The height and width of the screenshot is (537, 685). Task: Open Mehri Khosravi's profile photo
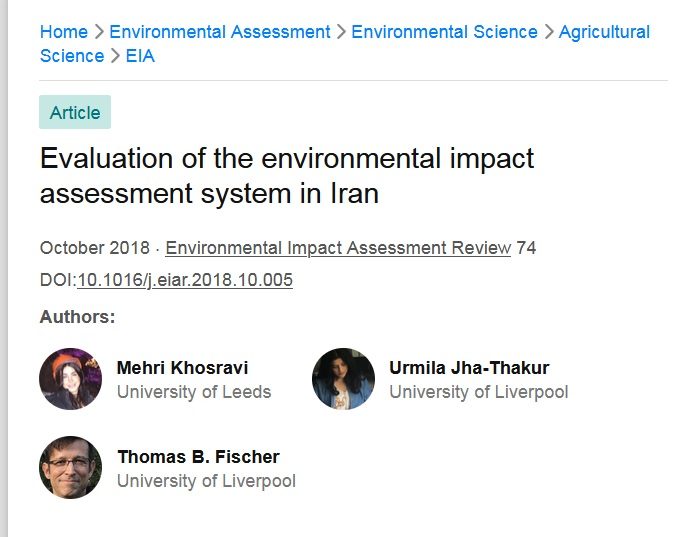point(70,379)
